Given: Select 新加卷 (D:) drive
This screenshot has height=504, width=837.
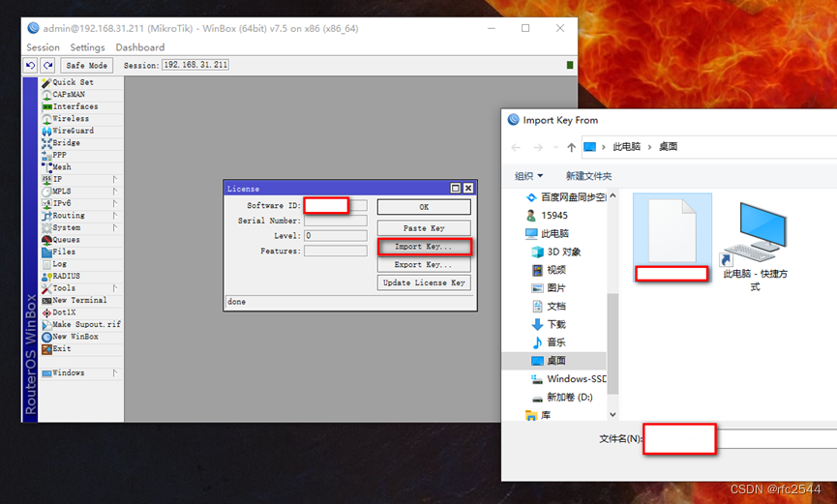Looking at the screenshot, I should click(x=562, y=397).
